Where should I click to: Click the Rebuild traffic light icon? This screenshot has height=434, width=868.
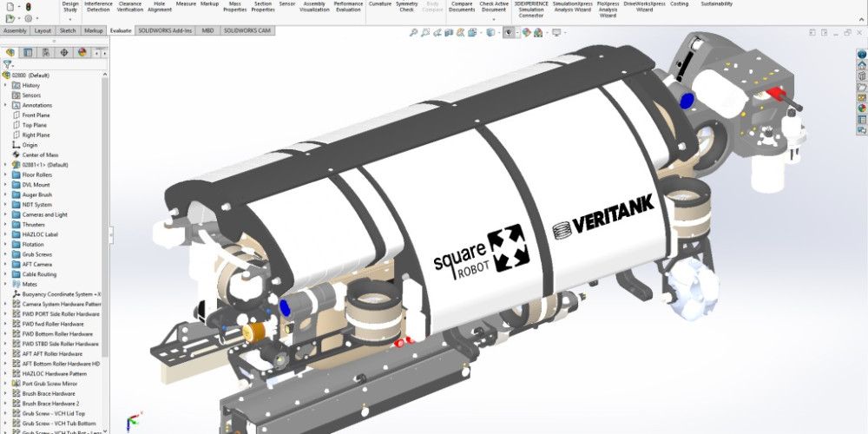(x=29, y=7)
